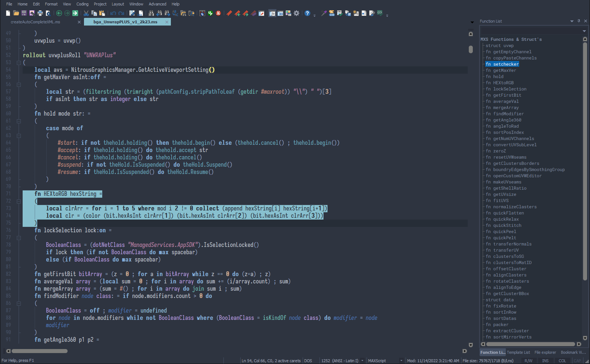Open the Function List panel options arrow
Image resolution: width=590 pixels, height=364 pixels.
[x=572, y=21]
